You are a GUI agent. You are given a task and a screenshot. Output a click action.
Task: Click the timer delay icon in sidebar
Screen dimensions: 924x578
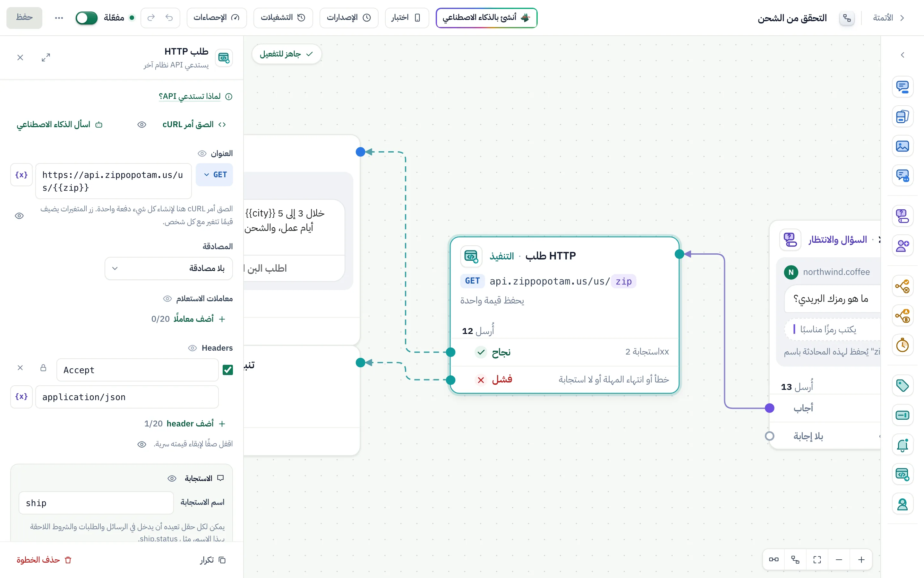pyautogui.click(x=902, y=345)
